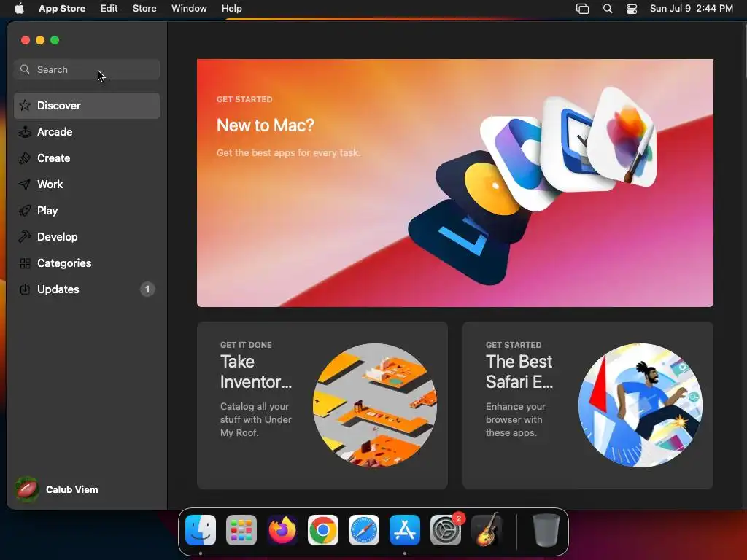Image resolution: width=747 pixels, height=560 pixels.
Task: Click the Work paper plane icon
Action: pos(25,184)
